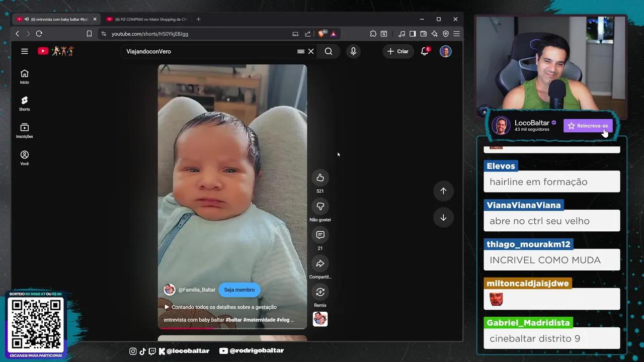Viewport: 644px width, 362px height.
Task: Click the Seja membro button
Action: pos(239,290)
